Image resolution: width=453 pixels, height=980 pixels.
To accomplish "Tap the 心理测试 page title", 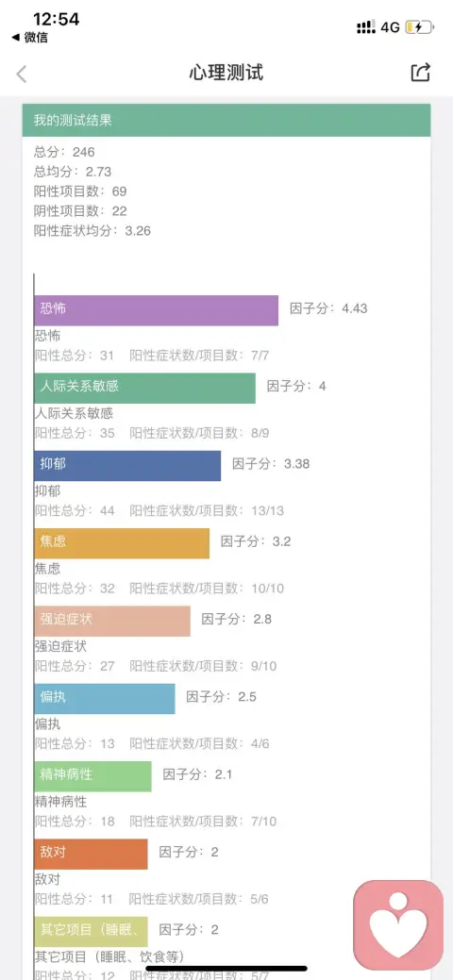I will click(x=226, y=73).
